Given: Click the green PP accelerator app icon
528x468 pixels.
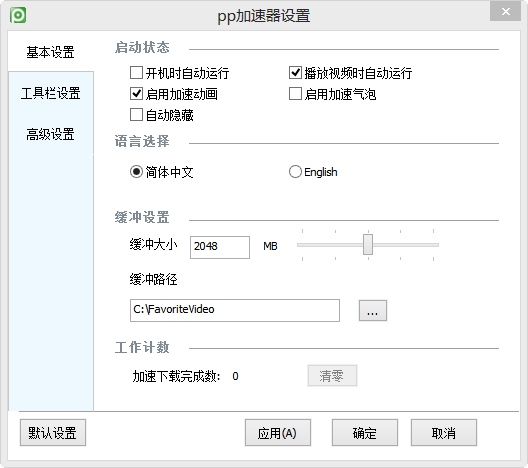Looking at the screenshot, I should click(x=18, y=15).
